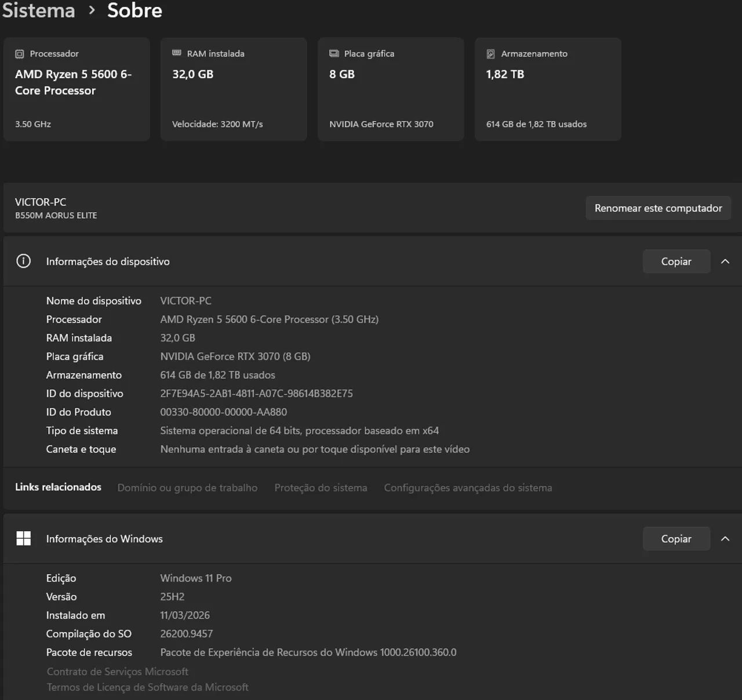This screenshot has width=742, height=700.
Task: Click the VICTOR-PC name above B550M AORUS ELITE
Action: pos(41,202)
